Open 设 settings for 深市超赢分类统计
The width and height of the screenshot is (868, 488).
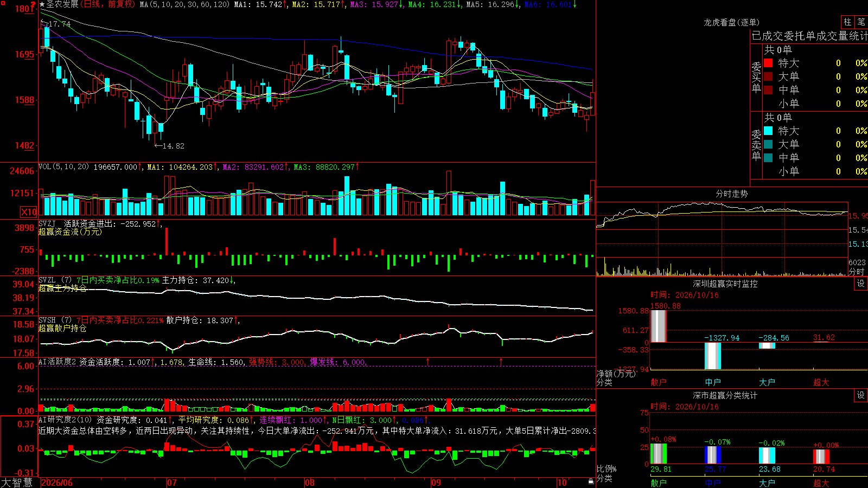point(861,395)
